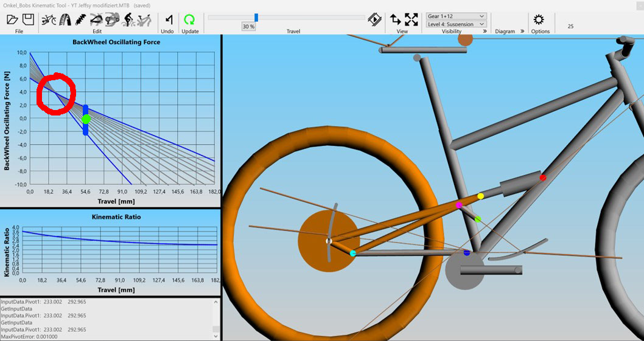Fit view with the expand arrows icon
644x341 pixels.
411,19
